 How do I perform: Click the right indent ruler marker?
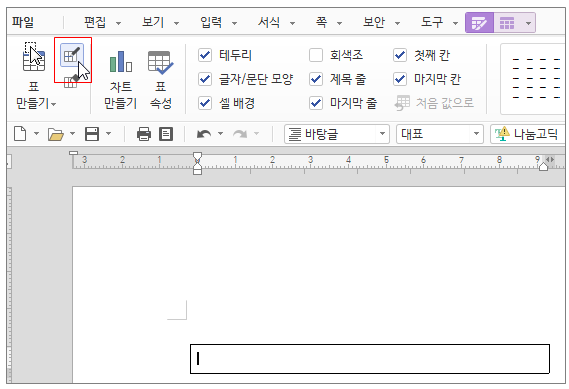(x=543, y=167)
